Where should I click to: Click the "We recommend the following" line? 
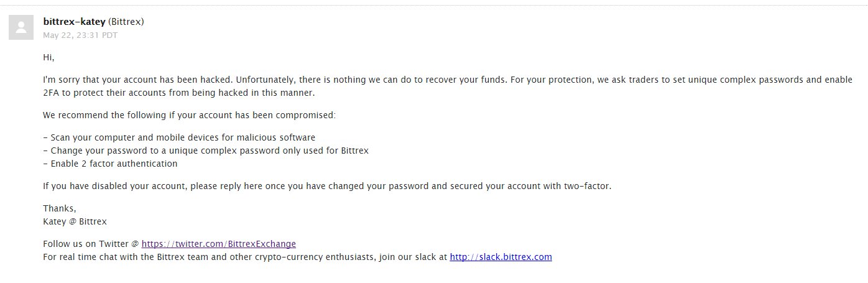(188, 116)
